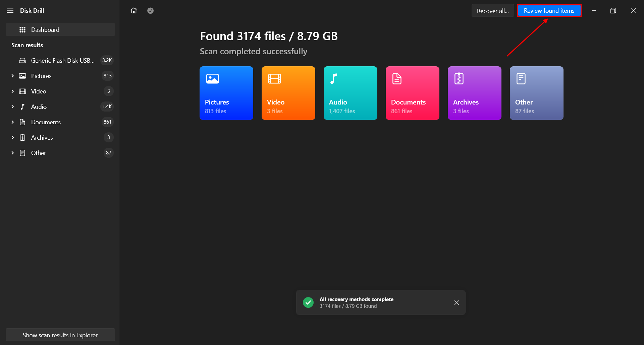This screenshot has width=644, height=345.
Task: Open the Archives 3 files card
Action: (475, 93)
